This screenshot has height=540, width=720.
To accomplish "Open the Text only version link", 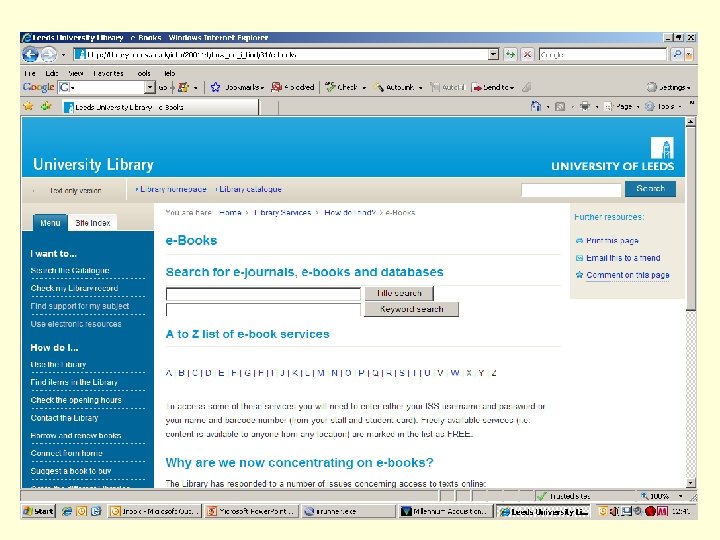I will [x=76, y=190].
